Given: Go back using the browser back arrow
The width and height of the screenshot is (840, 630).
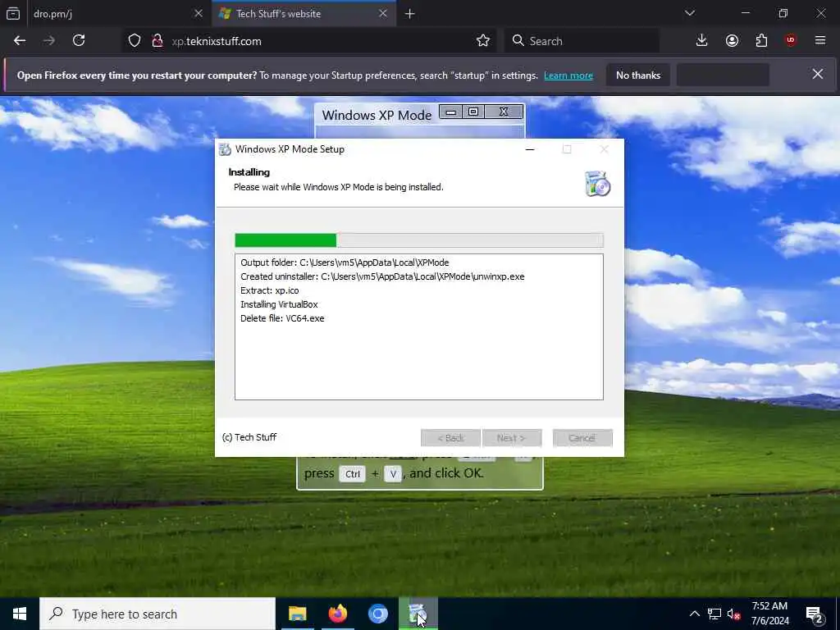Looking at the screenshot, I should pos(20,41).
